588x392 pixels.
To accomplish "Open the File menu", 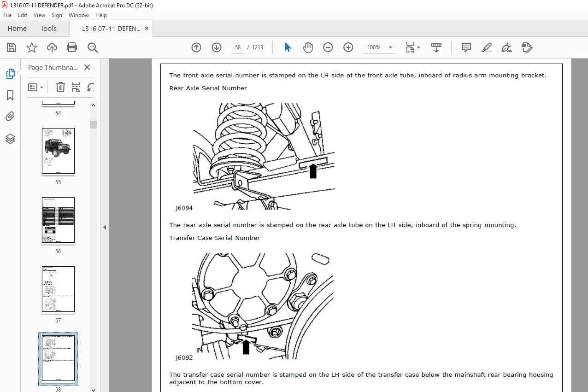I will click(8, 15).
